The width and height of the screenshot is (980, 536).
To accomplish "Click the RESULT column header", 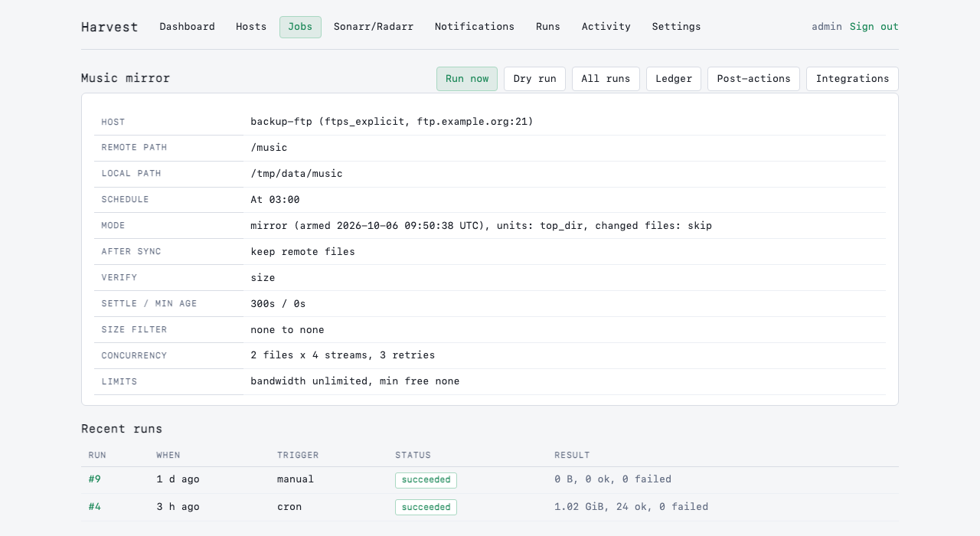I will (572, 455).
